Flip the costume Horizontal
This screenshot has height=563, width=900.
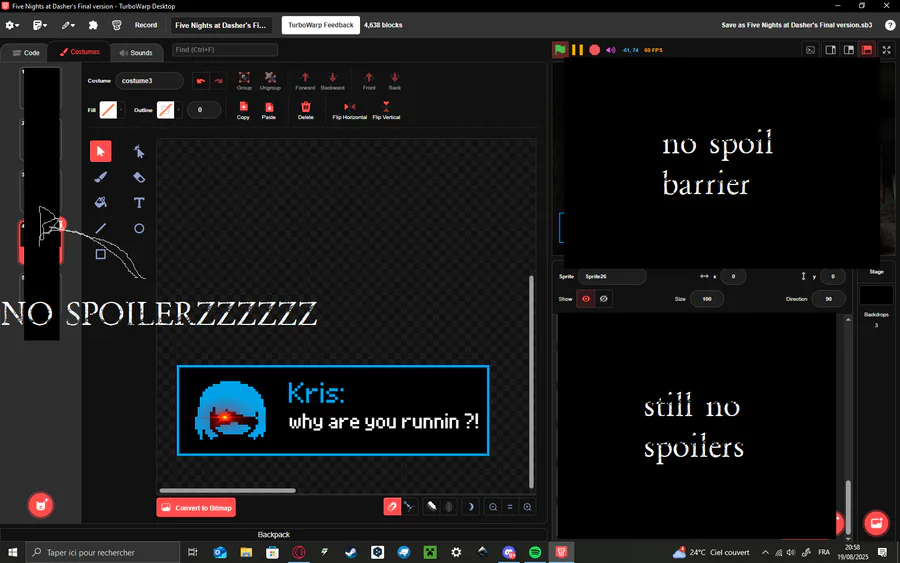click(350, 110)
